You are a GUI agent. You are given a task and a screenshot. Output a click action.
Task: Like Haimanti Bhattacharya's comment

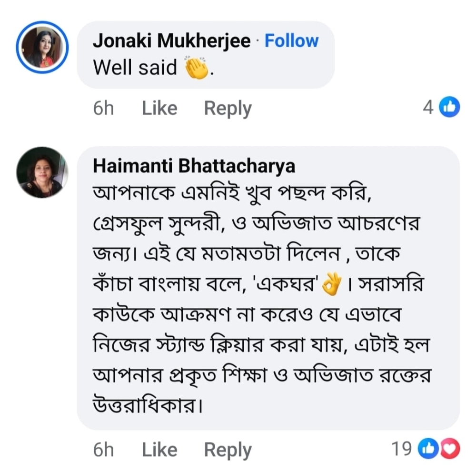point(159,450)
